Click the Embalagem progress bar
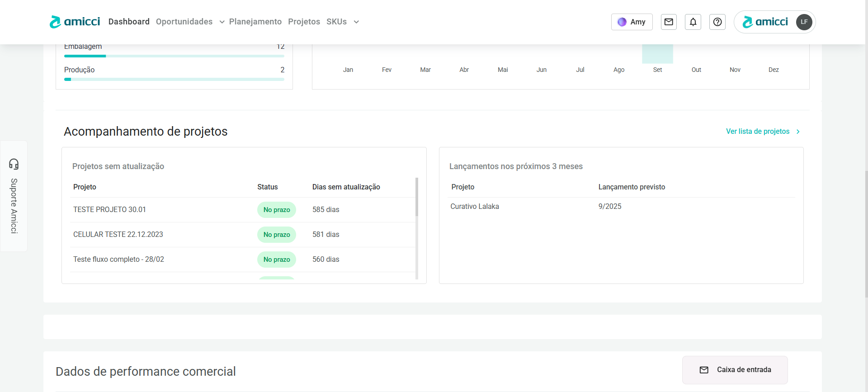868x392 pixels. pyautogui.click(x=174, y=56)
